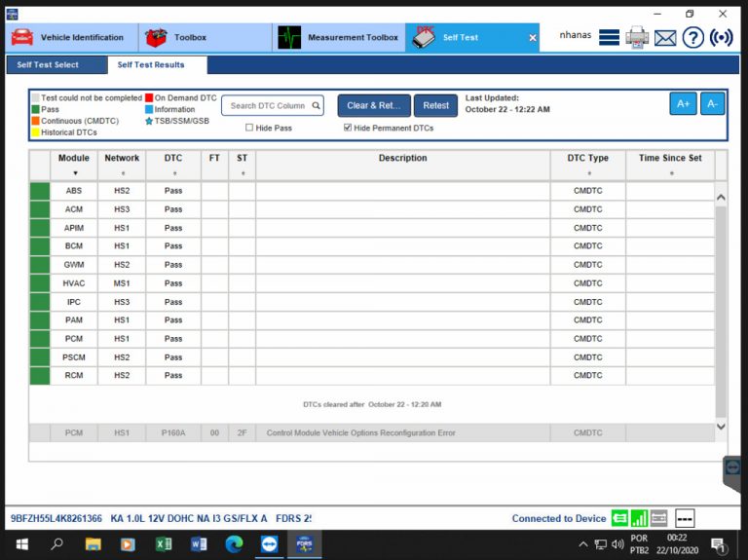Open the Time Since Set sort arrow

tap(670, 173)
